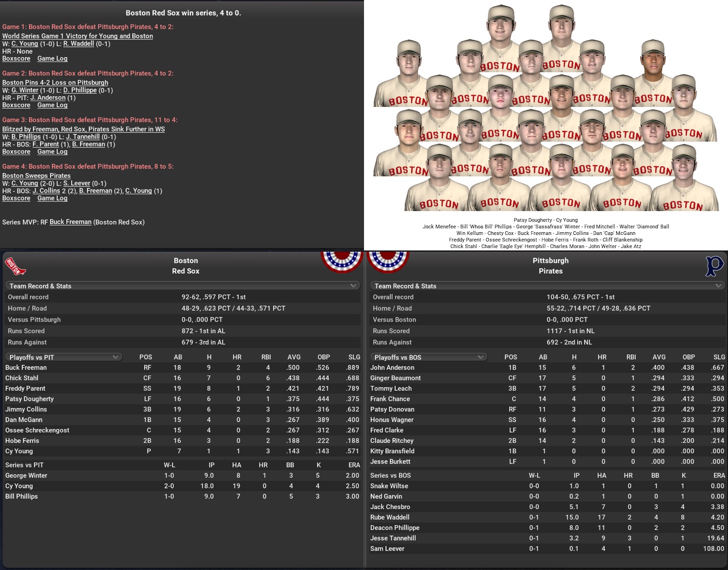Screen dimensions: 728x570
Task: Click the ERA column header for Pittsburgh
Action: coord(719,475)
